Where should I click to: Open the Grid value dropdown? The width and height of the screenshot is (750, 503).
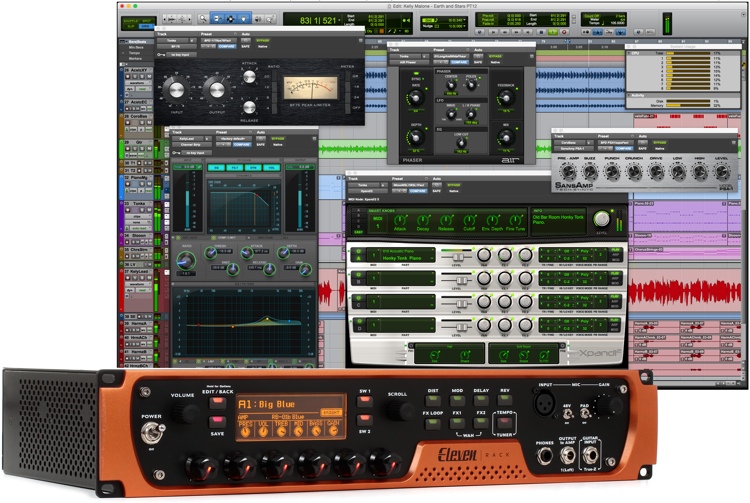[x=464, y=20]
